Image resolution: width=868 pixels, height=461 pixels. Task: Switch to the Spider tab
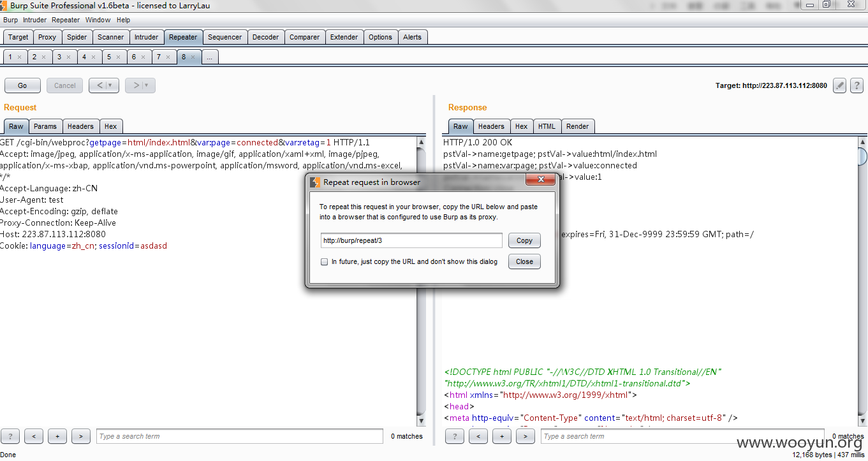(x=77, y=37)
